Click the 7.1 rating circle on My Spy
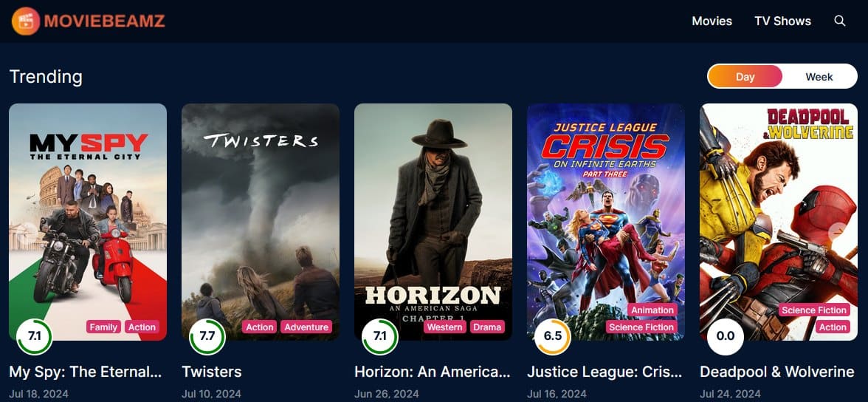Viewport: 868px width, 402px height. (x=34, y=336)
